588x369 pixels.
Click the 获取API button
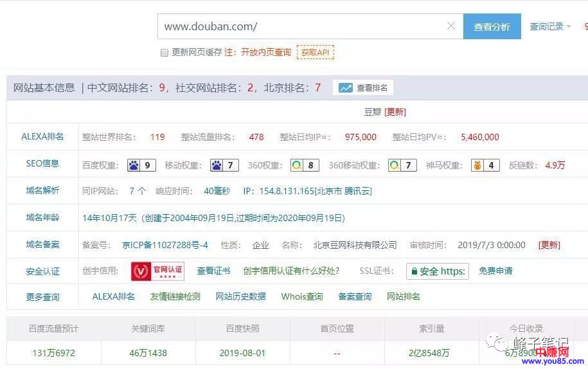click(315, 52)
